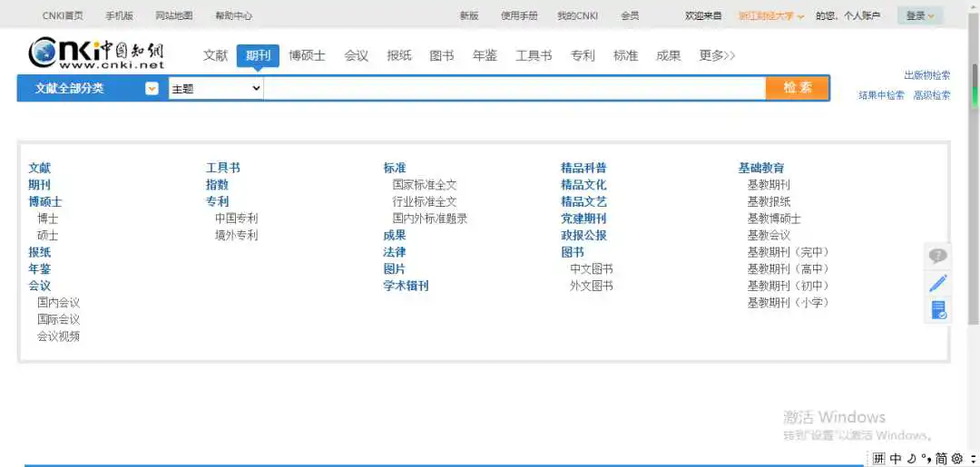Open the 法律 category link
980x467 pixels.
tap(395, 252)
